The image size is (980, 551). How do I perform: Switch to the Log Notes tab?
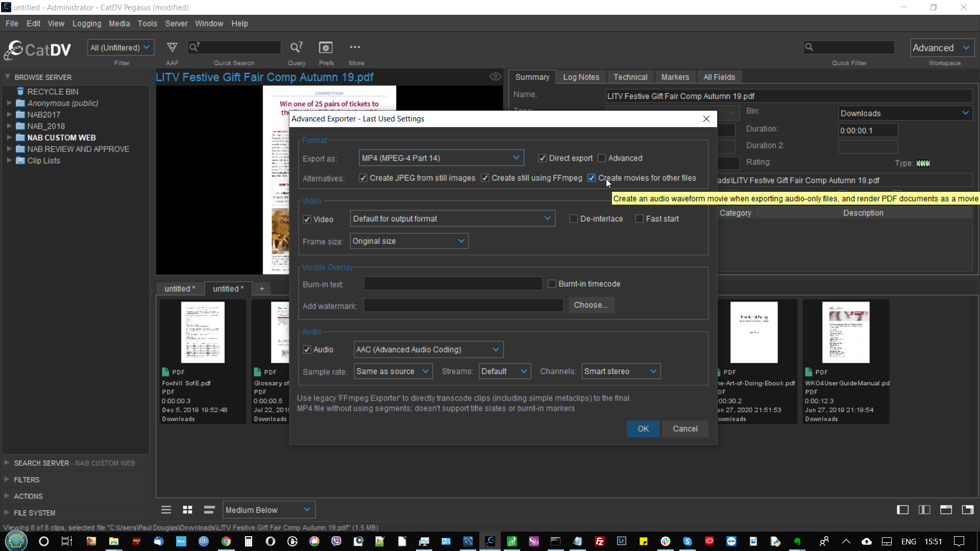click(581, 77)
